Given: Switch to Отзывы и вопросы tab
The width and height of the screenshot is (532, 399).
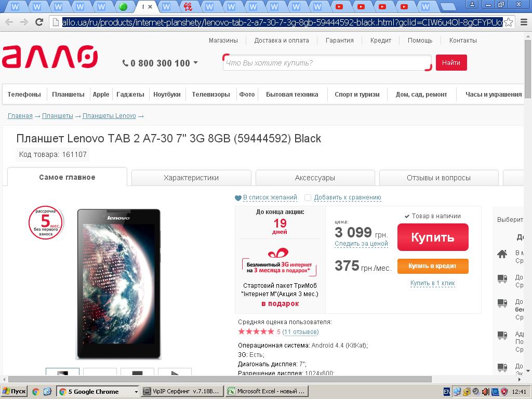Looking at the screenshot, I should pyautogui.click(x=438, y=178).
